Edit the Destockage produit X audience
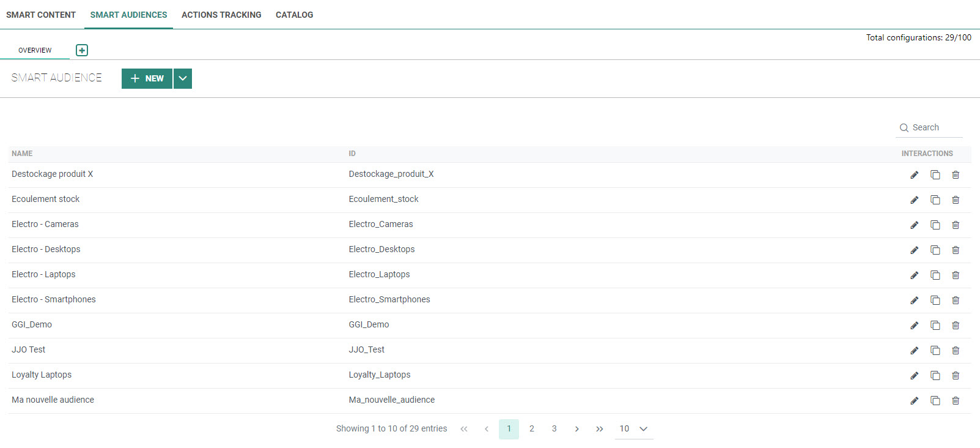 point(914,175)
